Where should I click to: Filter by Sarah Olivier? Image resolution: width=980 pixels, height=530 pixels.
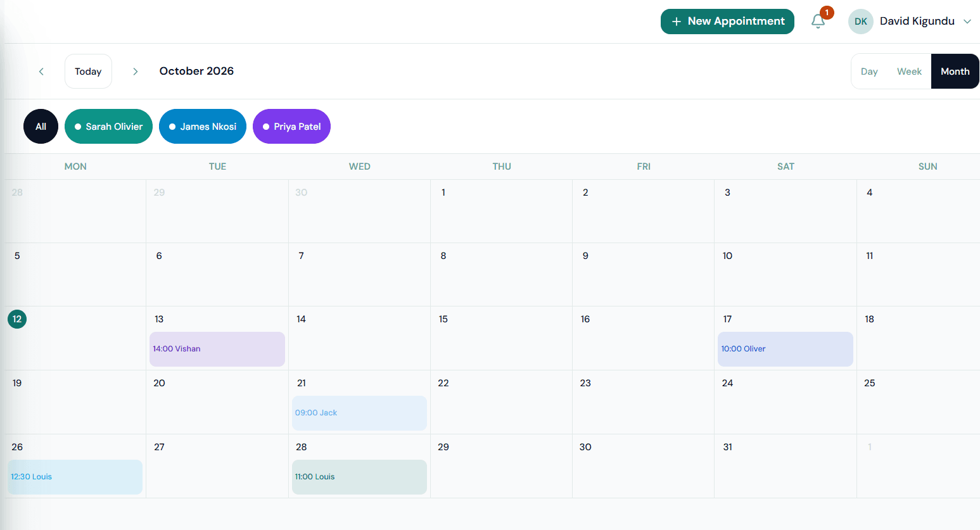tap(108, 127)
